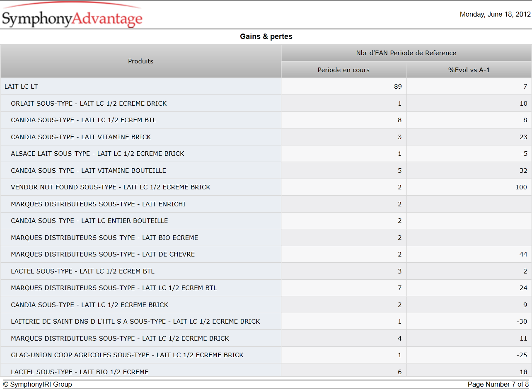The width and height of the screenshot is (532, 392).
Task: Select ORLAIT SOUS-TYPE - LAIT LC 1/2 ECREME BRICK
Action: [x=89, y=104]
